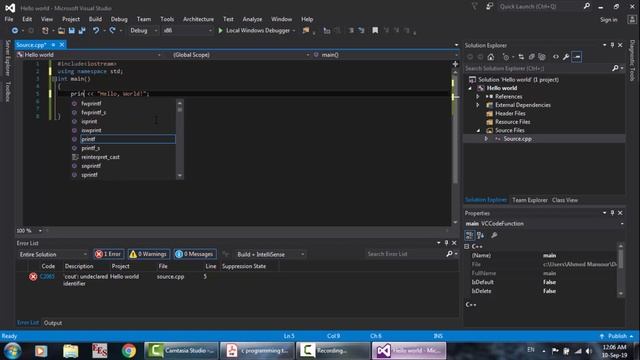
Task: Pin the Properties panel
Action: click(x=612, y=213)
